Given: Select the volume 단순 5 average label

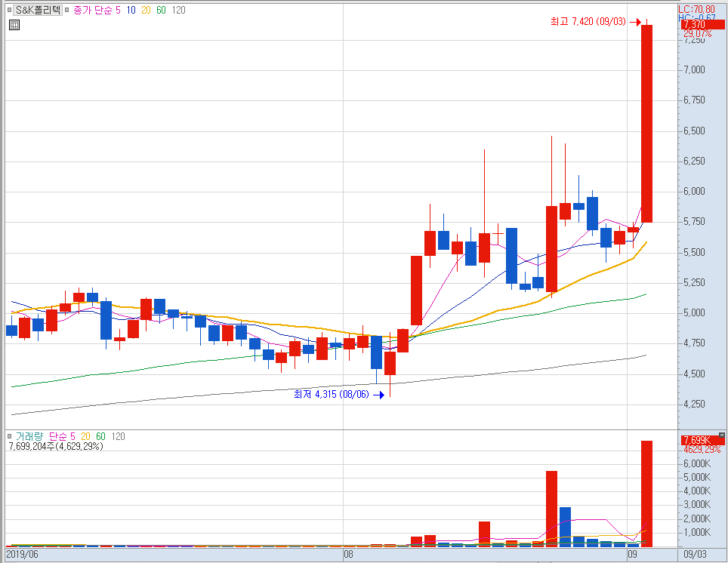Looking at the screenshot, I should [x=62, y=436].
